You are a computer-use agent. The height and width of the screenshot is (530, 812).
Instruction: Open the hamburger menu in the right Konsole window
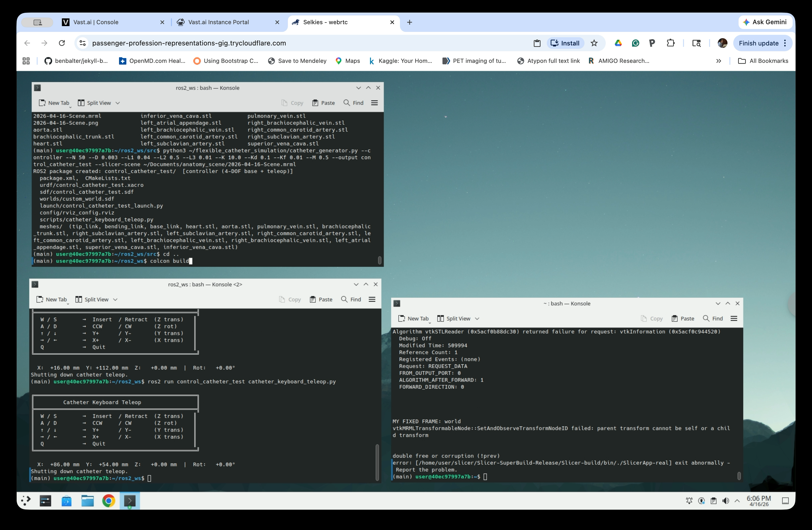click(x=734, y=318)
